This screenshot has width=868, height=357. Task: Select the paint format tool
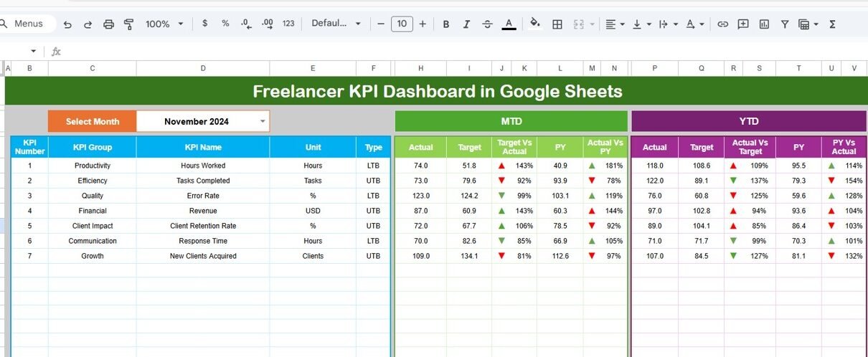129,24
